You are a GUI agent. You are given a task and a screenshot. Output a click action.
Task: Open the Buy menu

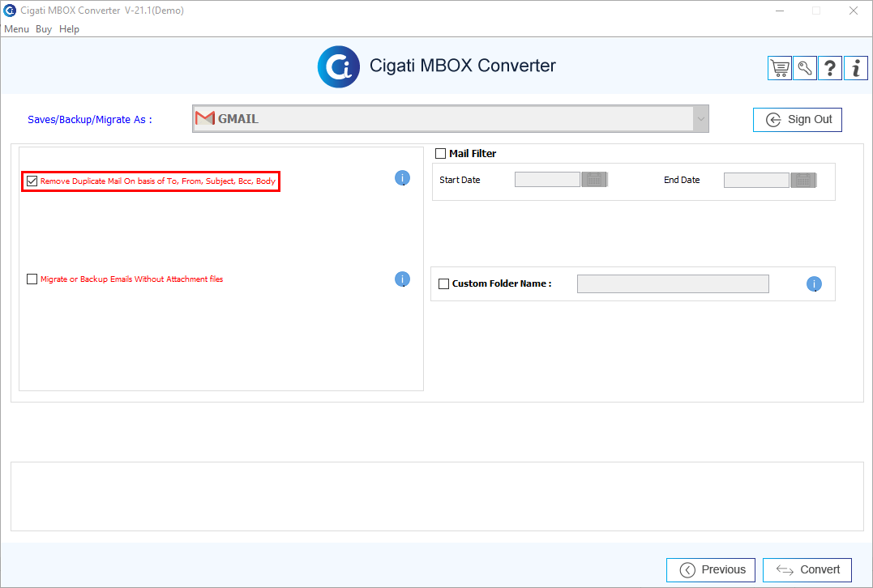(44, 29)
